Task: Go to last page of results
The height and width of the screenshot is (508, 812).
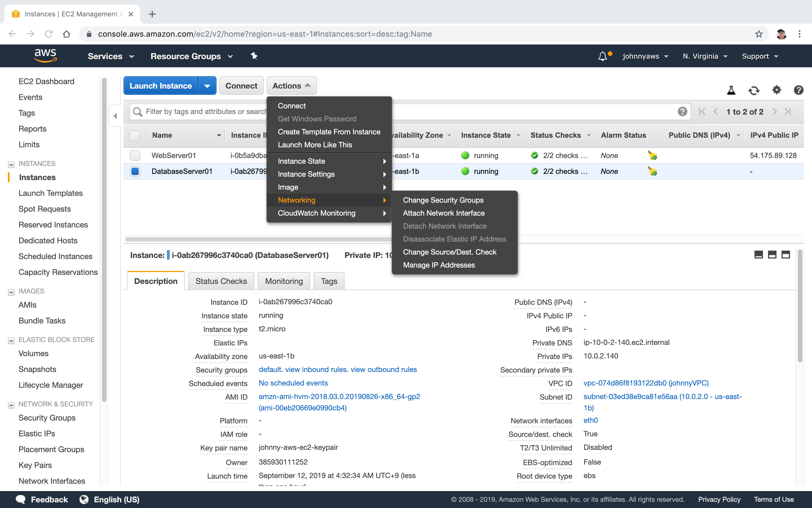Action: pos(788,111)
